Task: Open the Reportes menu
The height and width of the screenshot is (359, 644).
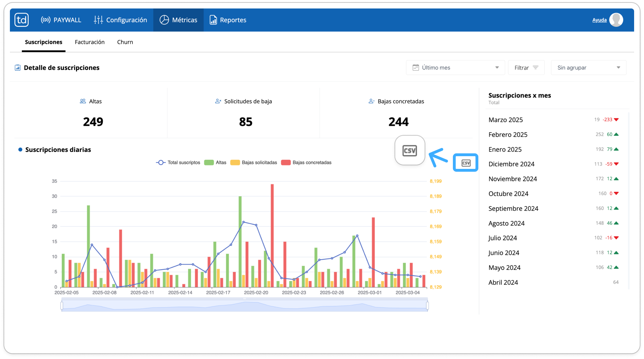Action: [228, 20]
